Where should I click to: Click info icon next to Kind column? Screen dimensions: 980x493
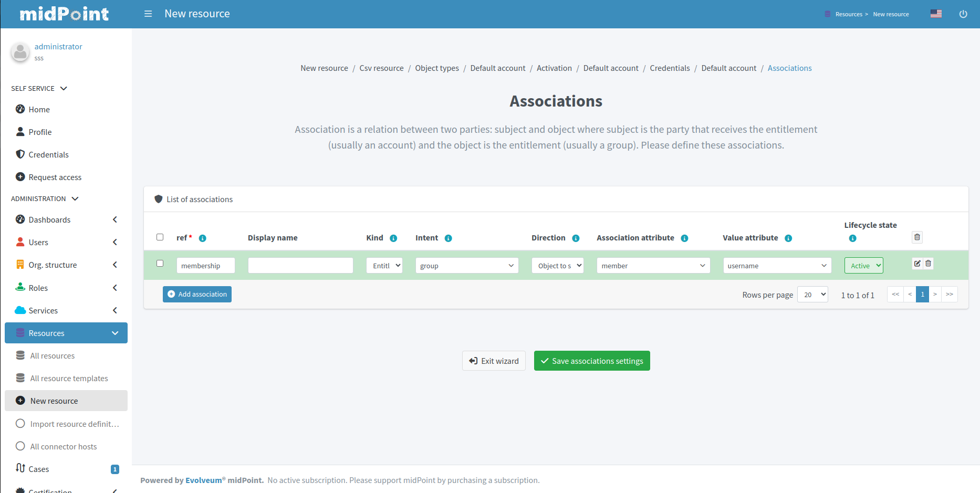(x=393, y=238)
